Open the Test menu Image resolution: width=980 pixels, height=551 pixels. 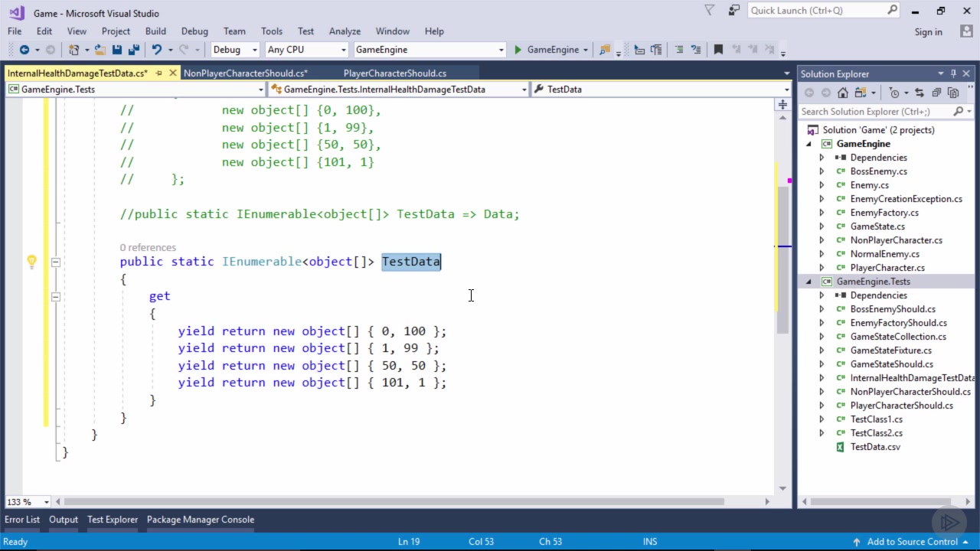305,31
